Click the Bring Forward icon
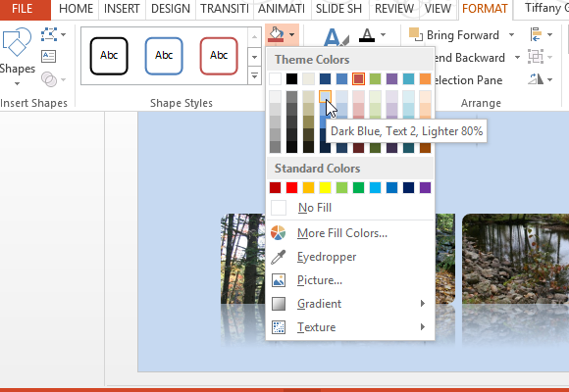Image resolution: width=569 pixels, height=392 pixels. 416,35
